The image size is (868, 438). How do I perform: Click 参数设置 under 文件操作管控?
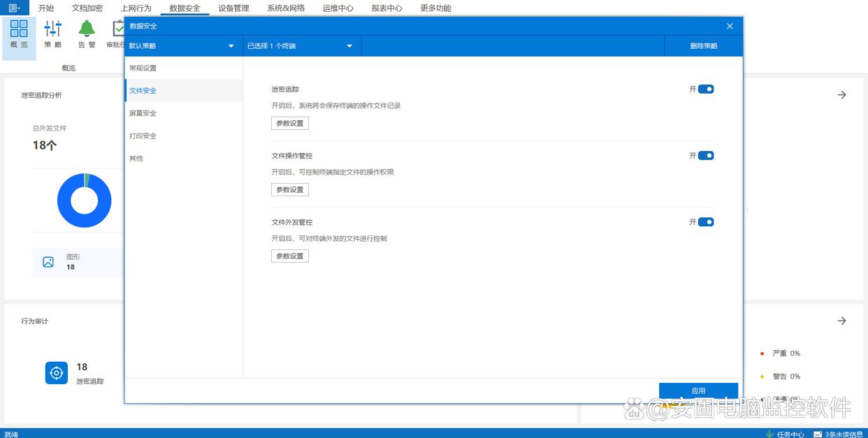[x=290, y=190]
